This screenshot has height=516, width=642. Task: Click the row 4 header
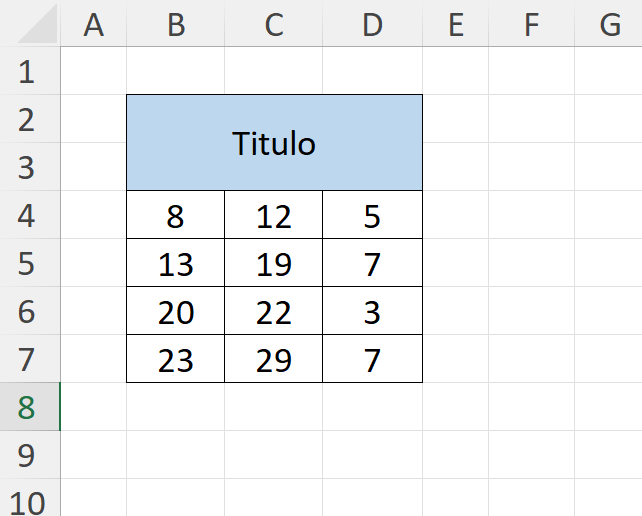point(27,216)
